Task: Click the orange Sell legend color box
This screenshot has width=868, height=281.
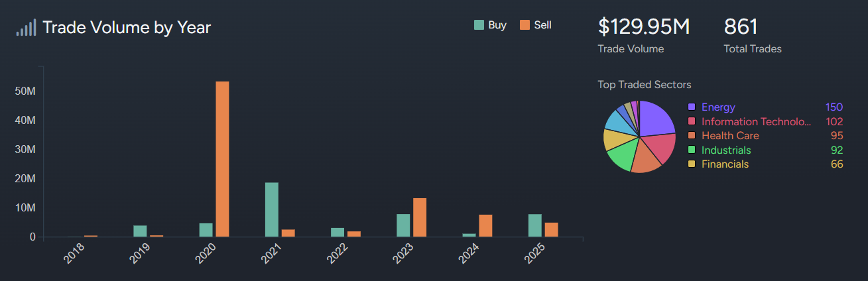Action: click(x=525, y=25)
